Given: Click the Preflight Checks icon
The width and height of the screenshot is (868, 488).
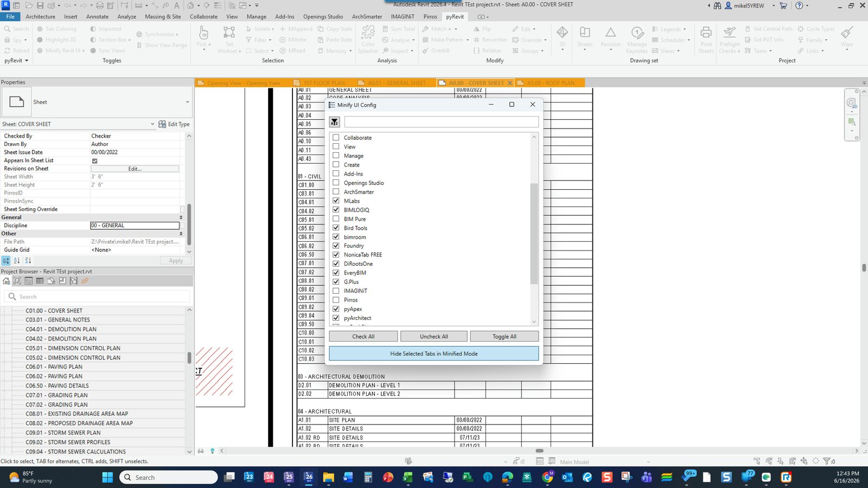Looking at the screenshot, I should [x=730, y=33].
